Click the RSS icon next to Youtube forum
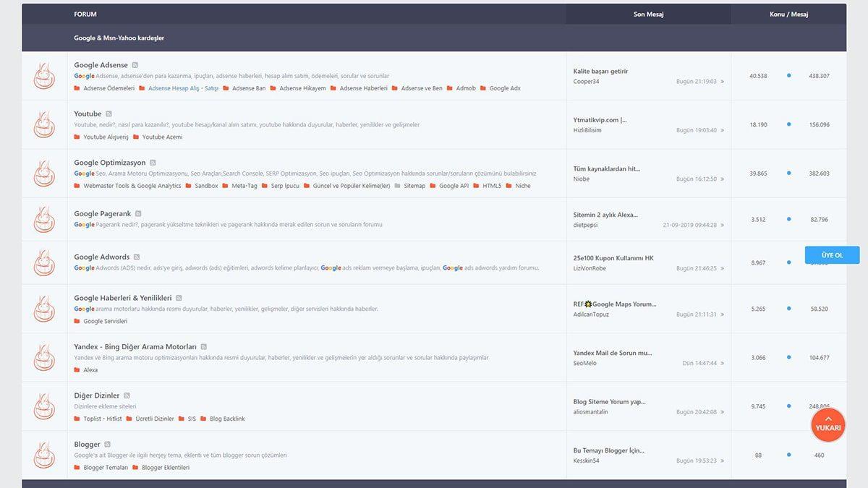The image size is (868, 488). pyautogui.click(x=109, y=114)
